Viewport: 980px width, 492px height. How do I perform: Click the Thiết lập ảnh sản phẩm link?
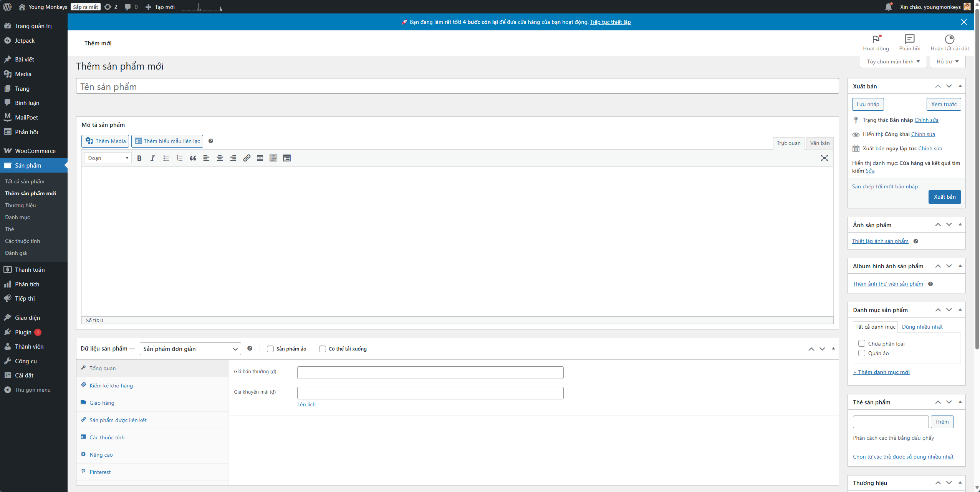pyautogui.click(x=880, y=241)
